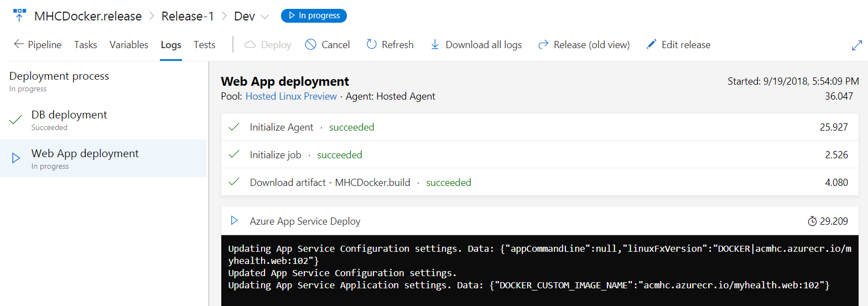This screenshot has height=306, width=868.
Task: Click Edit release label
Action: click(686, 45)
